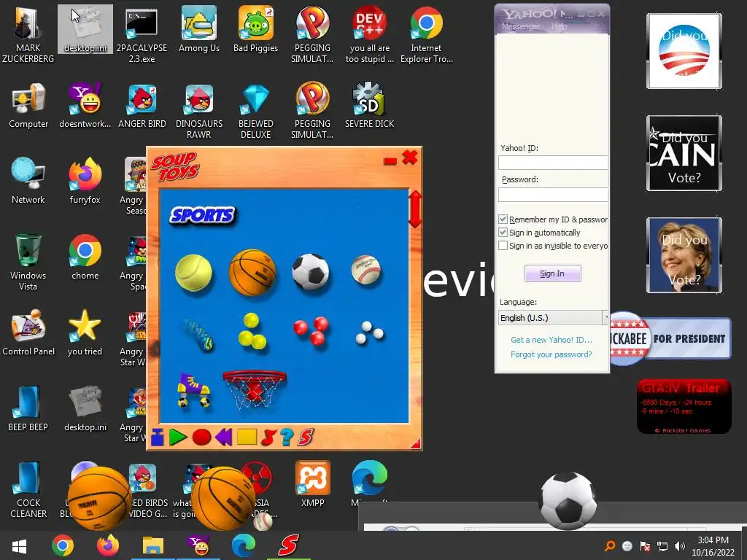This screenshot has width=747, height=560.
Task: Uncheck Sign in automatically
Action: (503, 233)
